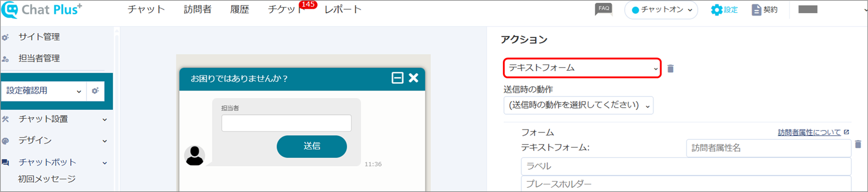Click the gear beside 設定確認用 selector

click(95, 91)
